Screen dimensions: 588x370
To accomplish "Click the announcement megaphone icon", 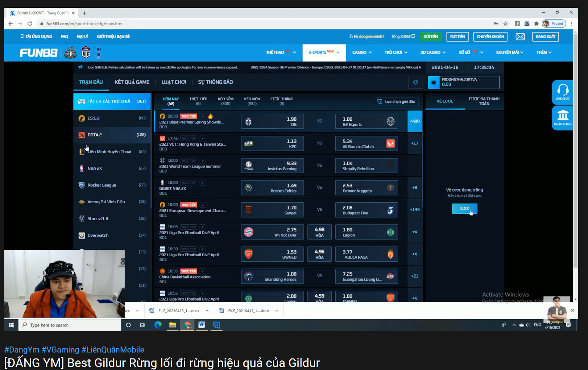I will click(80, 67).
